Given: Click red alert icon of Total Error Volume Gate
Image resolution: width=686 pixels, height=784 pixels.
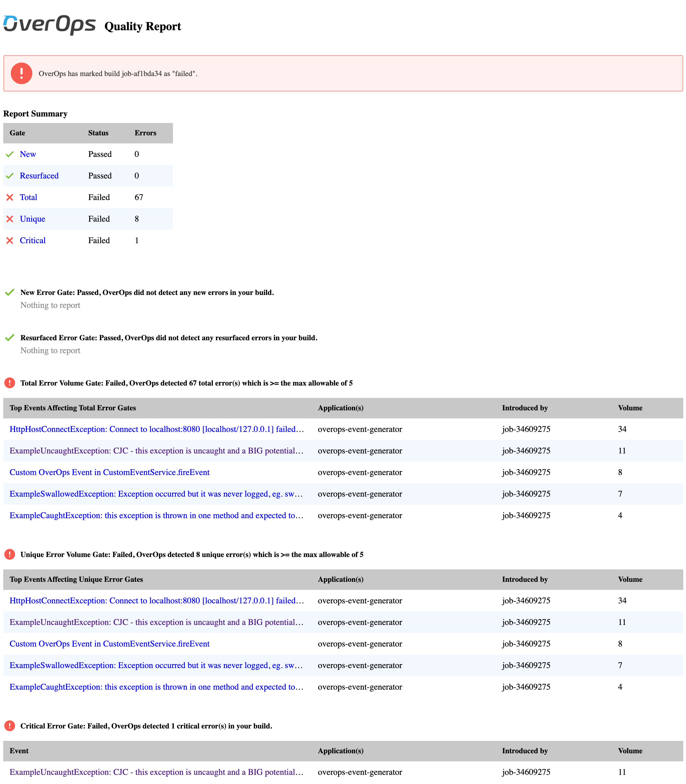Looking at the screenshot, I should 10,383.
